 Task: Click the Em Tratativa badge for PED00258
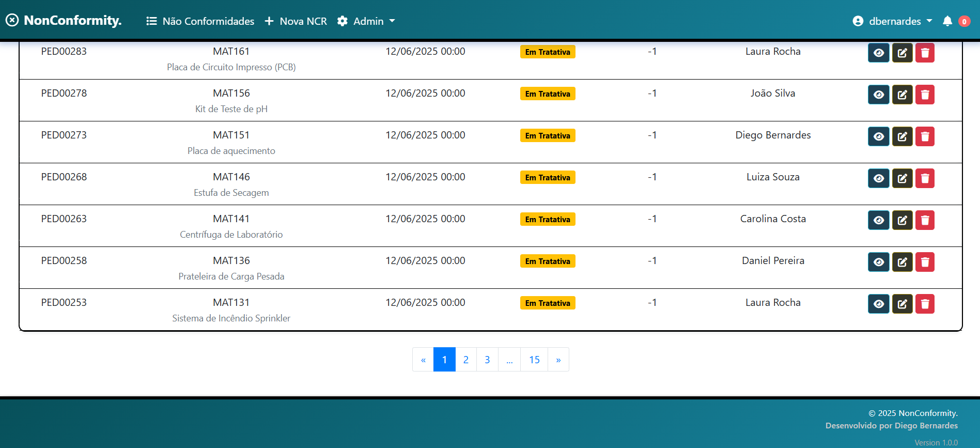pyautogui.click(x=548, y=261)
